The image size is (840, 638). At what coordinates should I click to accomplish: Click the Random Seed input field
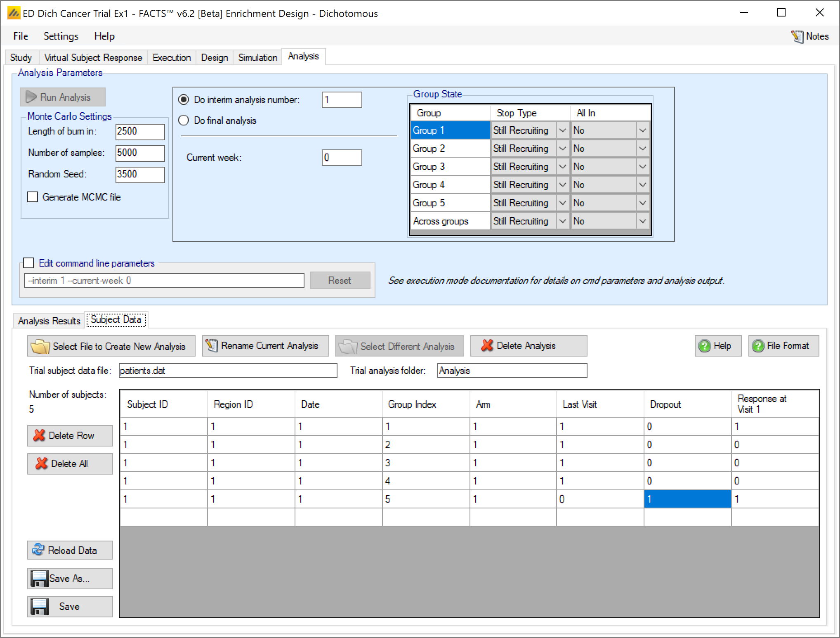coord(139,174)
